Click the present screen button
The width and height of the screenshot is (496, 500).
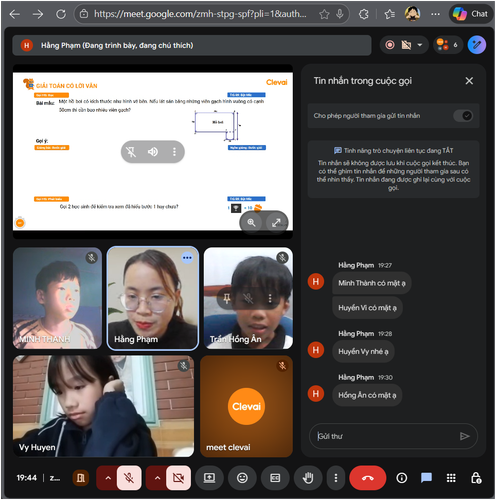tap(209, 478)
